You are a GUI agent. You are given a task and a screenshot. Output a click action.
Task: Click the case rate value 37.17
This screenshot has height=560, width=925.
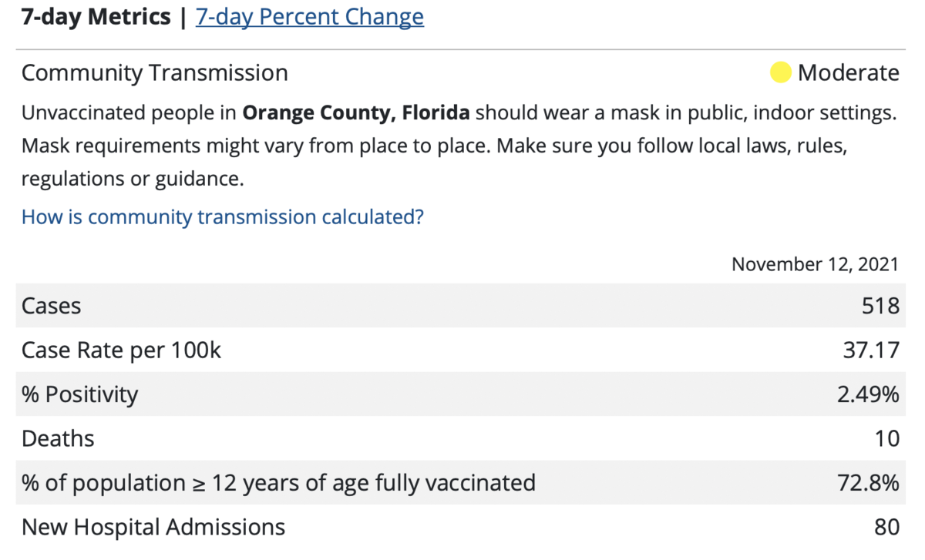point(871,350)
